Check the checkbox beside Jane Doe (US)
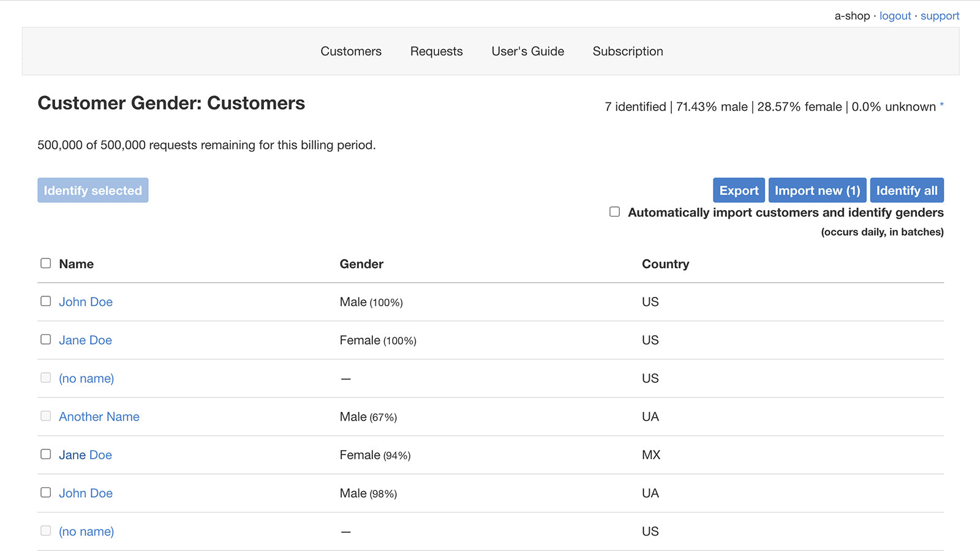The image size is (980, 551). coord(45,339)
